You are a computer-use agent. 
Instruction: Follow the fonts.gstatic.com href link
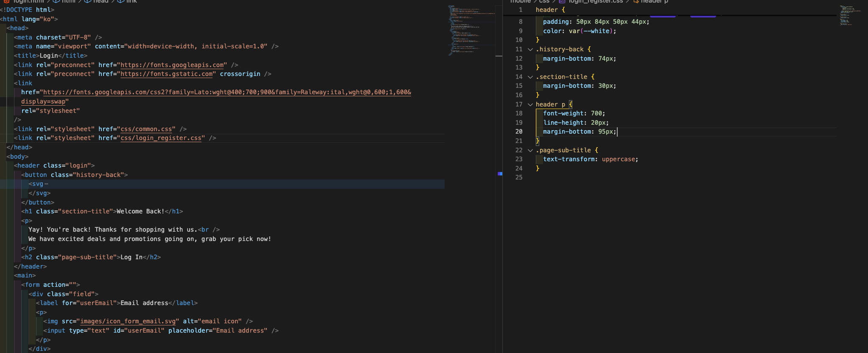166,74
